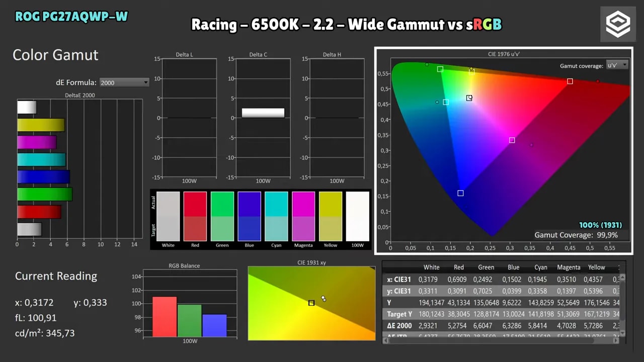Screen dimensions: 644x362
Task: Click the 'ΔE 2000' row label
Action: tap(399, 326)
